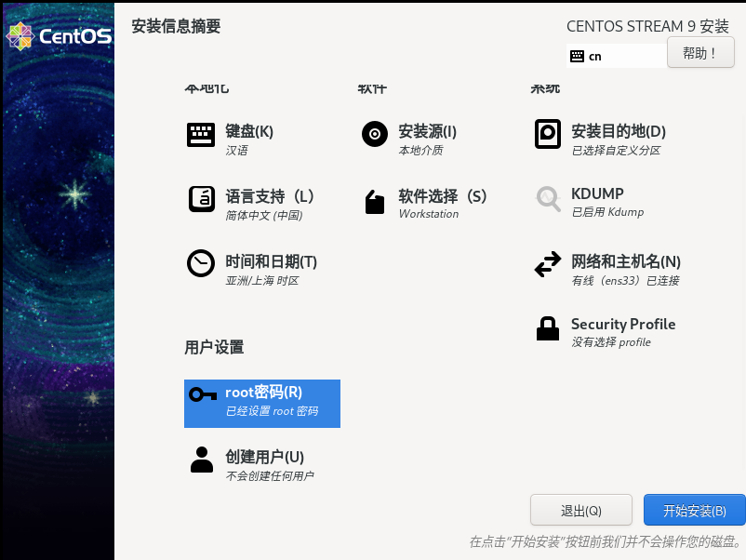This screenshot has height=560, width=746.
Task: Click CENTOS STREAM 9 安装 header text
Action: click(x=647, y=26)
